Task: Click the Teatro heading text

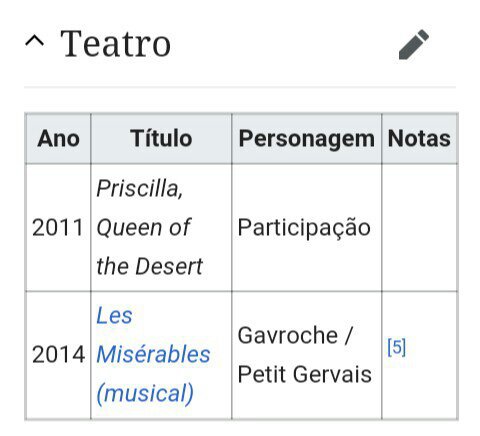Action: [x=115, y=44]
